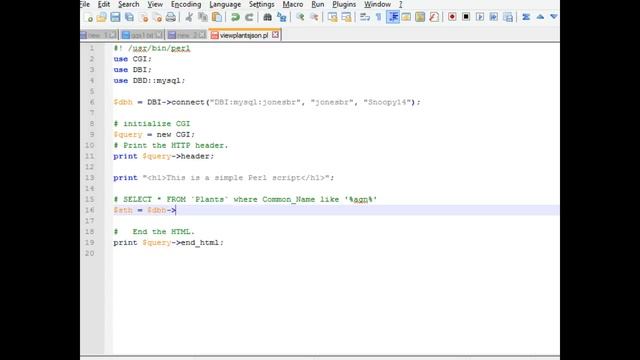Open the Language menu
Screen dimensions: 640x360
click(x=225, y=4)
